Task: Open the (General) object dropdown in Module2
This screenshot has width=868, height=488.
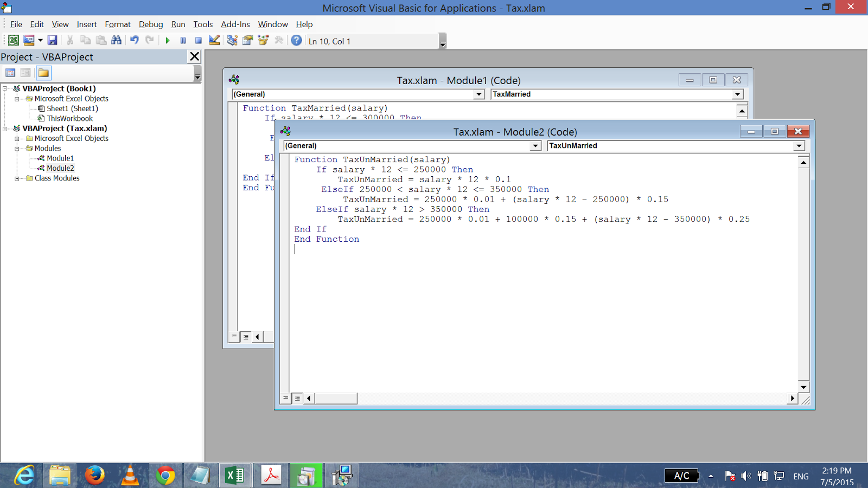Action: [x=535, y=146]
